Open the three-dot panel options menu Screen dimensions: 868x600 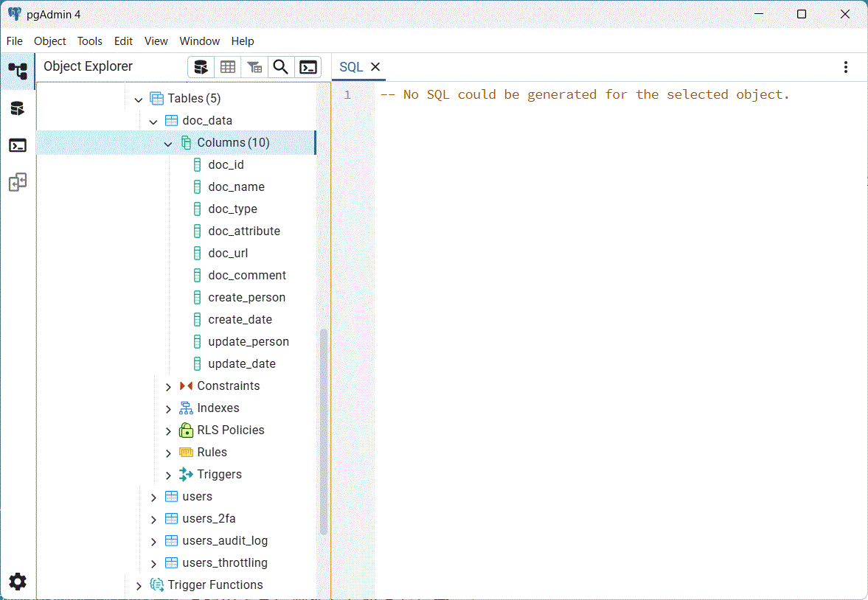(846, 67)
